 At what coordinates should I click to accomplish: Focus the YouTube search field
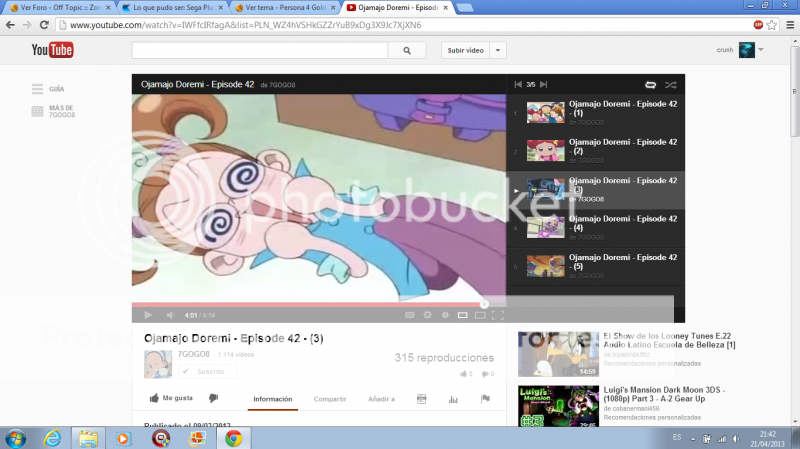coord(260,51)
